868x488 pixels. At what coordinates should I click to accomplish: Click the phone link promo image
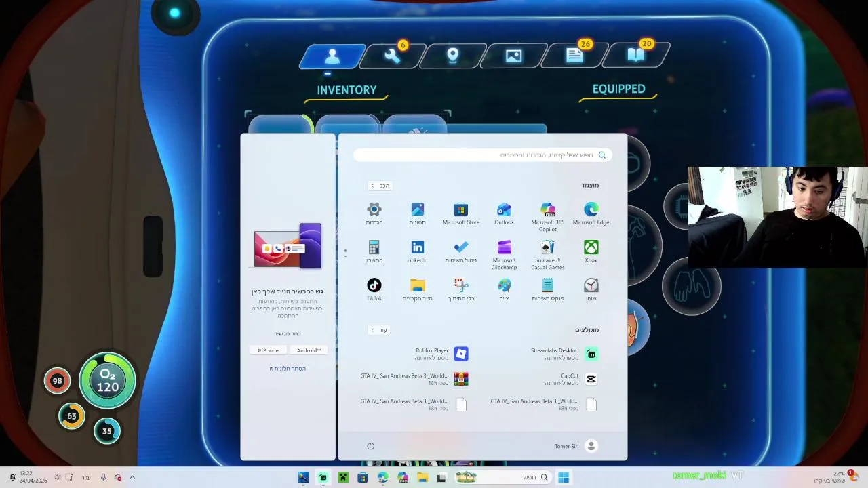click(288, 246)
